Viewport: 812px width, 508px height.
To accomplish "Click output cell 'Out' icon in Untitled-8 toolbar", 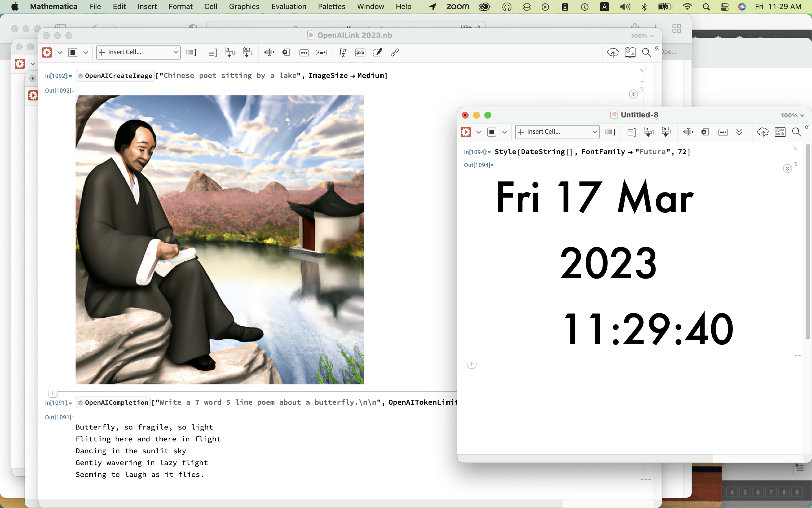I will pos(666,132).
